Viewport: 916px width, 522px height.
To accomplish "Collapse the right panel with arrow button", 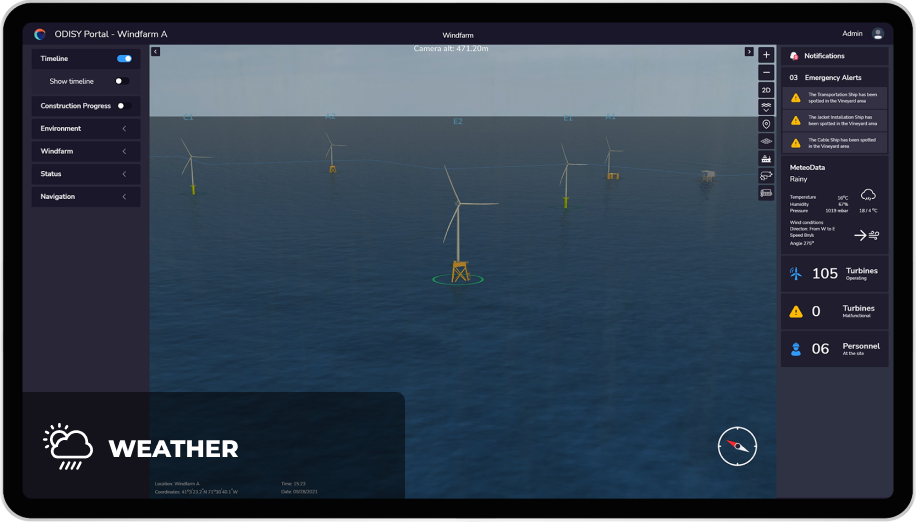I will [749, 52].
